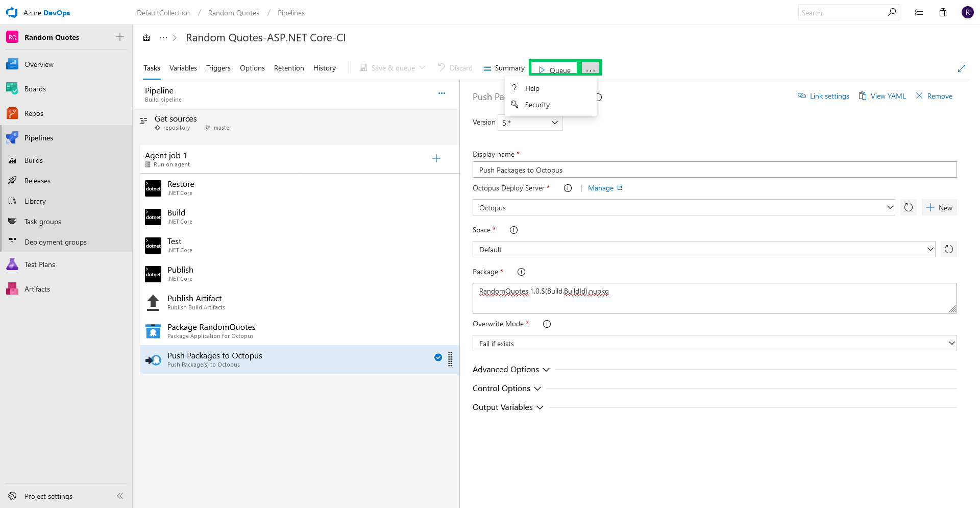
Task: Add new item with plus next to Random Quotes
Action: (x=120, y=37)
